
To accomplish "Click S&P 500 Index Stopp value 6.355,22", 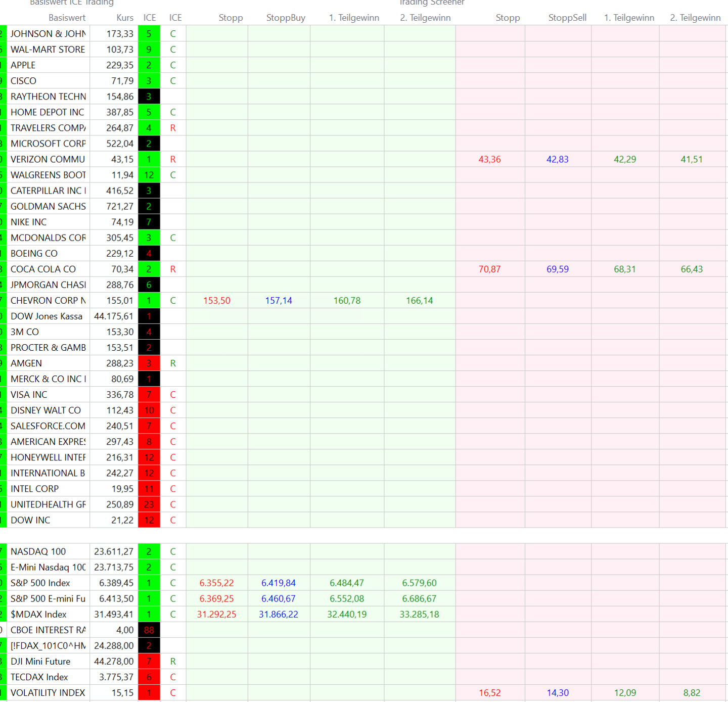I will point(216,583).
